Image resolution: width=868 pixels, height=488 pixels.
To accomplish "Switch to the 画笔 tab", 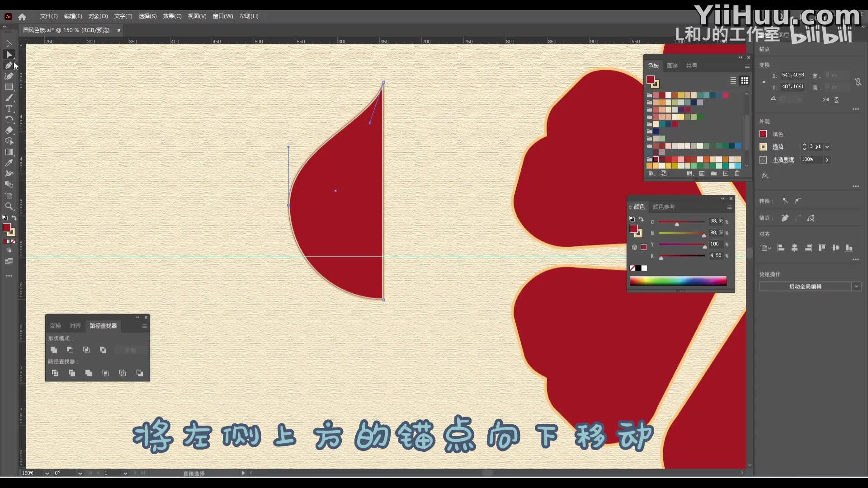I will click(x=672, y=66).
